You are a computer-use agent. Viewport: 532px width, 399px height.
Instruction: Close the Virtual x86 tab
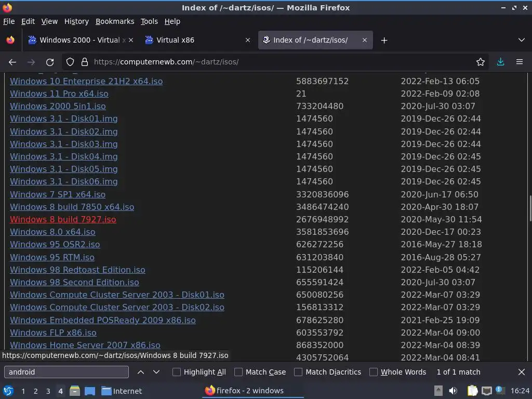(x=248, y=40)
